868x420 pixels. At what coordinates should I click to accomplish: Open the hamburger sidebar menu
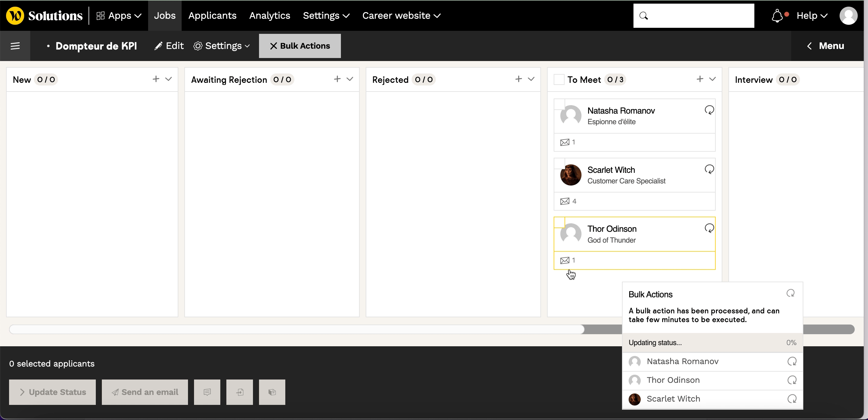[15, 46]
